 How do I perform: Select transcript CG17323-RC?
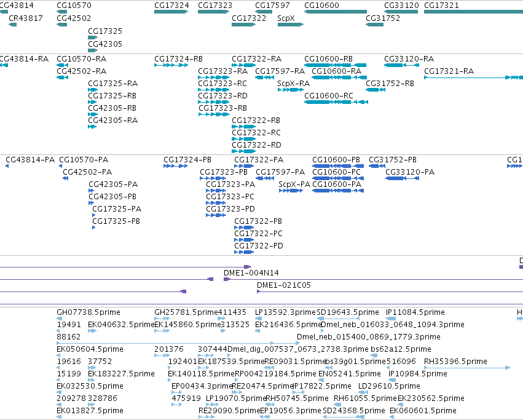point(222,84)
